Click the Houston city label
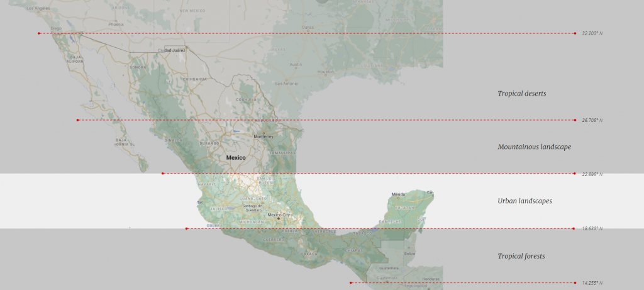 (325, 72)
